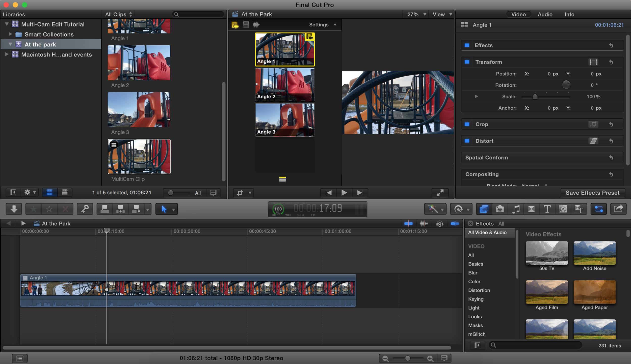The image size is (631, 364).
Task: Toggle the Transform onscreen controls icon
Action: pos(593,62)
